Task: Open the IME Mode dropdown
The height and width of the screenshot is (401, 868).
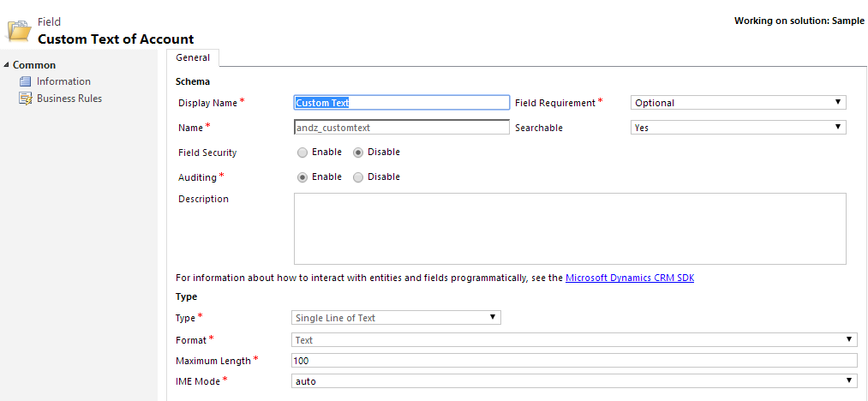Action: [x=574, y=381]
